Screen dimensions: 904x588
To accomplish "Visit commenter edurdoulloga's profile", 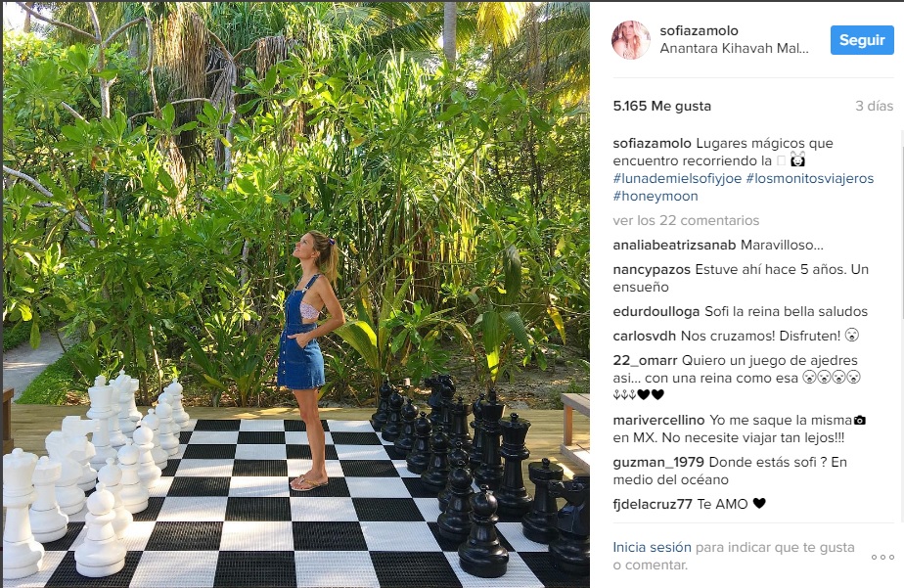I will coord(656,312).
